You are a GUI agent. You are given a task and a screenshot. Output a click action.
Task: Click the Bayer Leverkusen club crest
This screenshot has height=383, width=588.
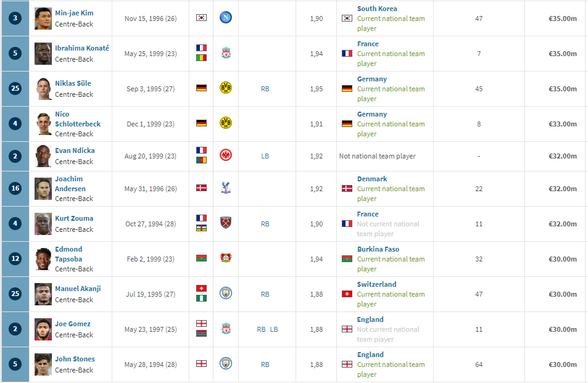point(225,258)
